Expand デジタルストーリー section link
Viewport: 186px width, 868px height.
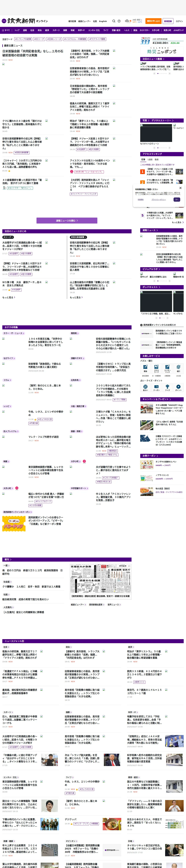[162, 120]
